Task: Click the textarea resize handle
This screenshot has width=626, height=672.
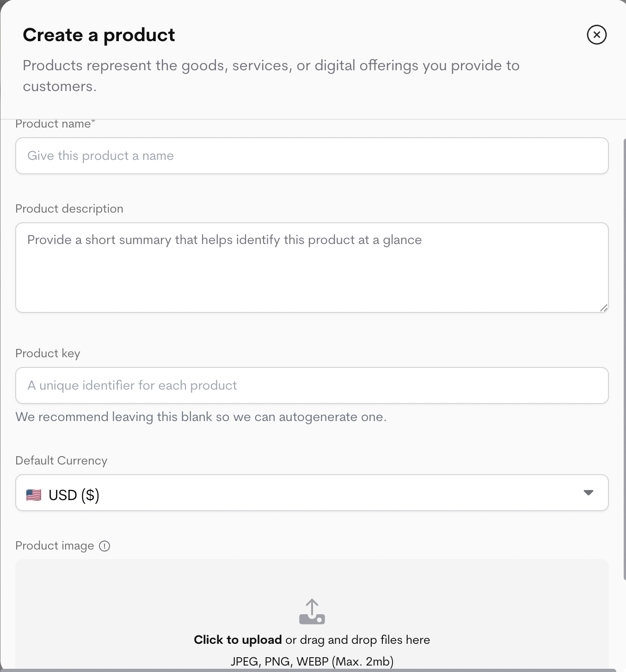Action: (x=603, y=307)
